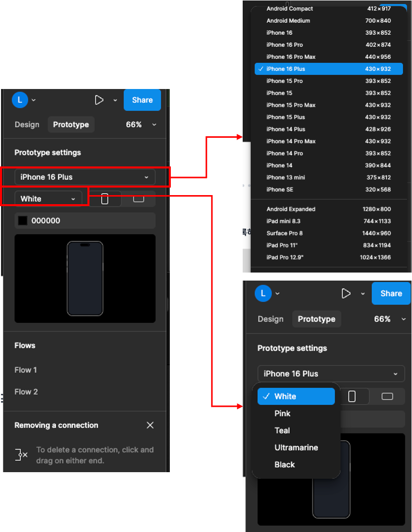Choose iPhone 14 Plus 428×926 option
The image size is (412, 532).
(329, 129)
